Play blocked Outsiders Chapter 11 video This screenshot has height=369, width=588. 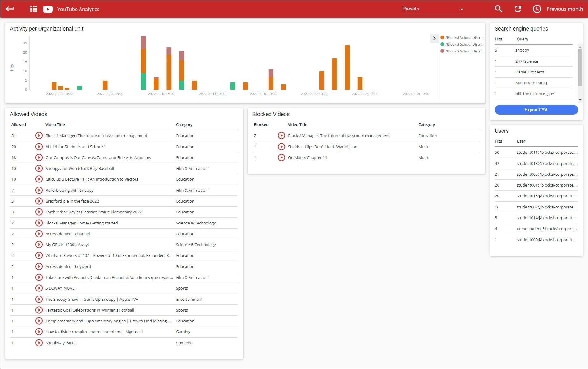[x=281, y=157]
